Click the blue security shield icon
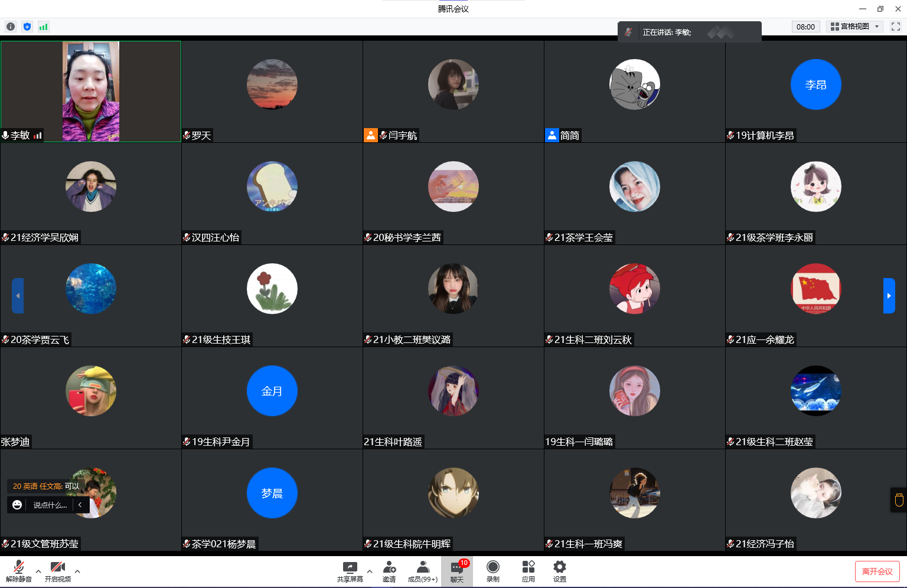Screen dimensions: 907x588 click(27, 27)
